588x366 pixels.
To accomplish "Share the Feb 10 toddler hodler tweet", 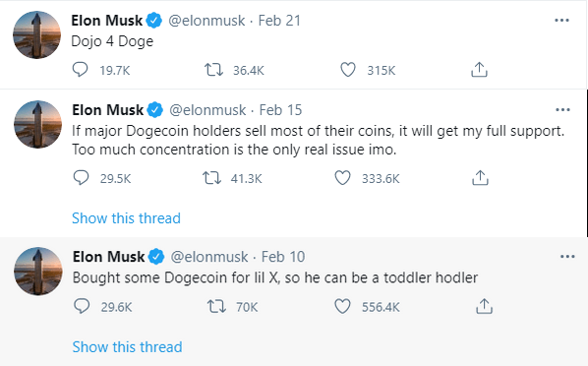I will [x=484, y=306].
